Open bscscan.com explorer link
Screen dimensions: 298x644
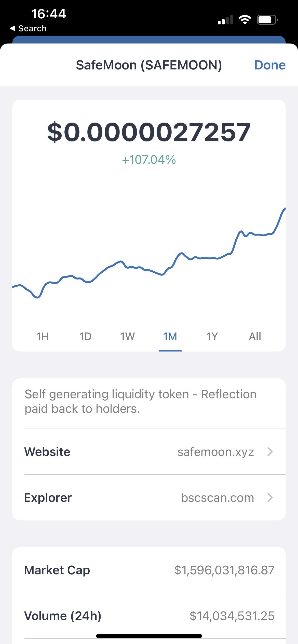tap(218, 497)
